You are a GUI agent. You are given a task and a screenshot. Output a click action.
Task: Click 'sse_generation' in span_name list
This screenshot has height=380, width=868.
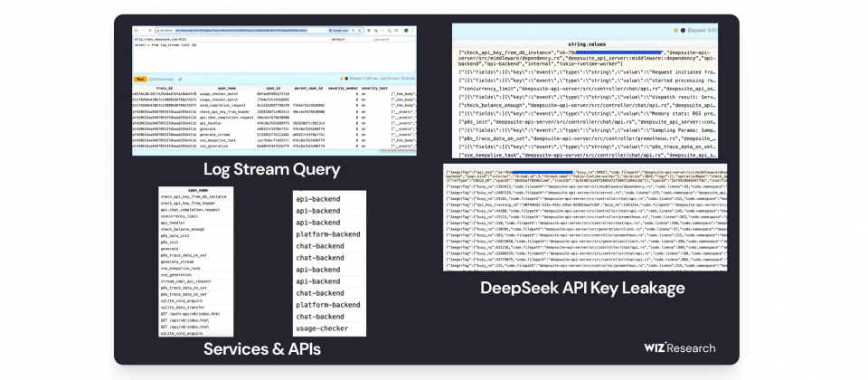click(176, 275)
